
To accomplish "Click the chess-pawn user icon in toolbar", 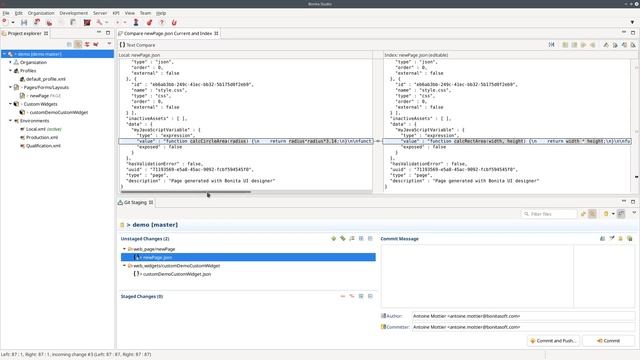I will [136, 22].
